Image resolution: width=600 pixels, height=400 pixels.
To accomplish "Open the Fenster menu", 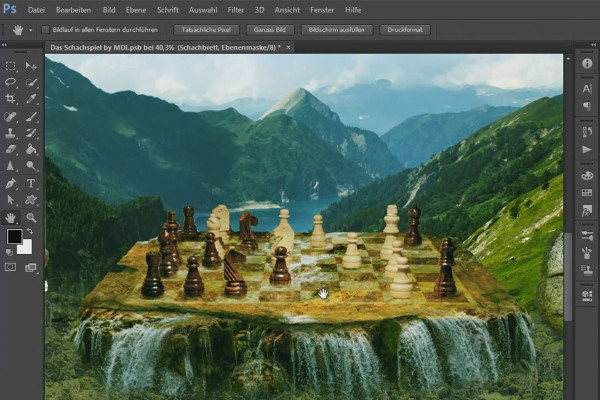I will [322, 10].
